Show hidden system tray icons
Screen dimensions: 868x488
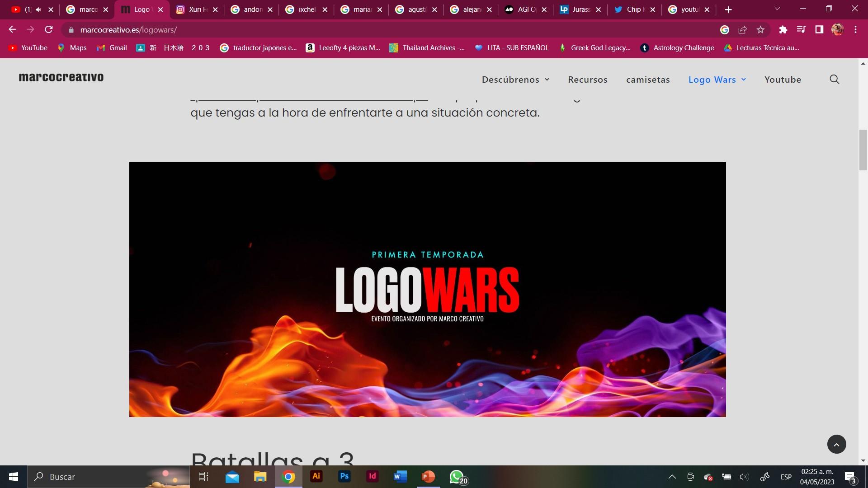pos(672,477)
